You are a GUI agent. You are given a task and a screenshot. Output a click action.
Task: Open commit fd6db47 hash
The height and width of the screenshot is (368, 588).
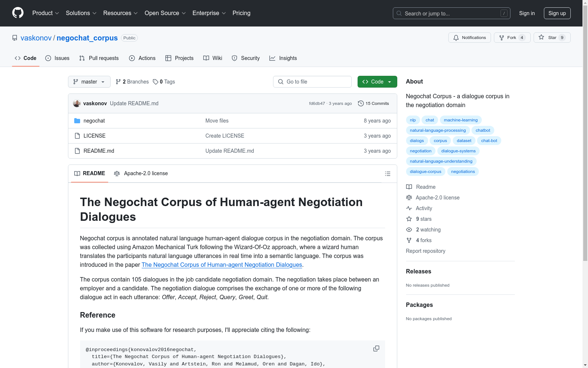[317, 103]
